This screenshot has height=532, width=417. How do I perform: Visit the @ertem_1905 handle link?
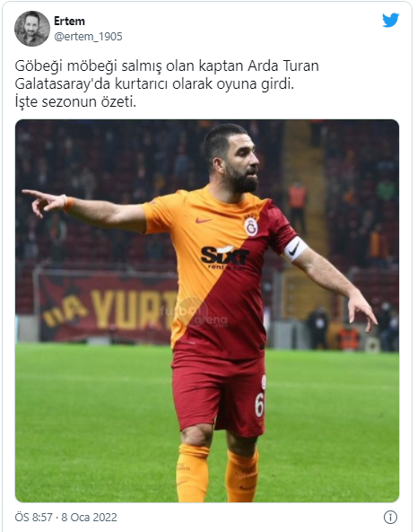88,36
